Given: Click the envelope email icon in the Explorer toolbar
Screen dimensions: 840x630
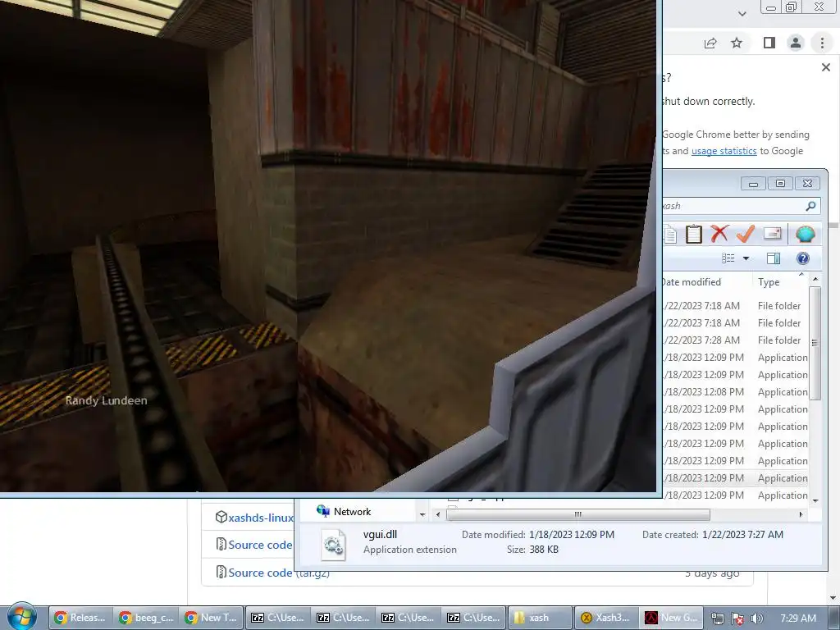Looking at the screenshot, I should coord(773,234).
